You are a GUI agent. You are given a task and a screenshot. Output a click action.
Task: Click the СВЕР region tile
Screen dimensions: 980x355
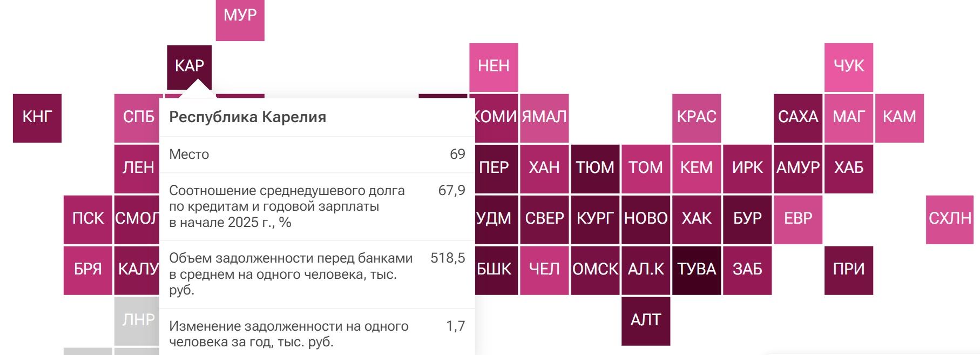[x=544, y=219]
